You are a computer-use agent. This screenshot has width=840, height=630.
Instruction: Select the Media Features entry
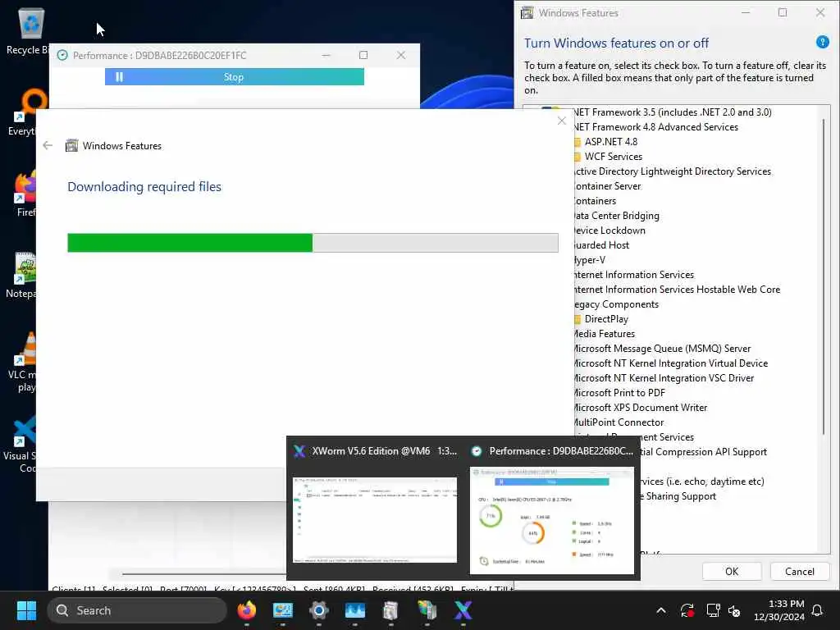[x=604, y=334]
